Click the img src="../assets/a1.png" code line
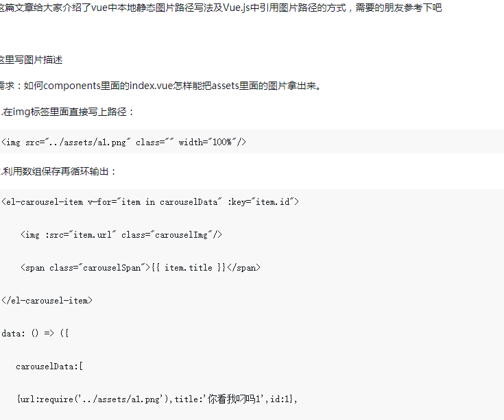Screen dimensions: 504x420 tap(123, 142)
